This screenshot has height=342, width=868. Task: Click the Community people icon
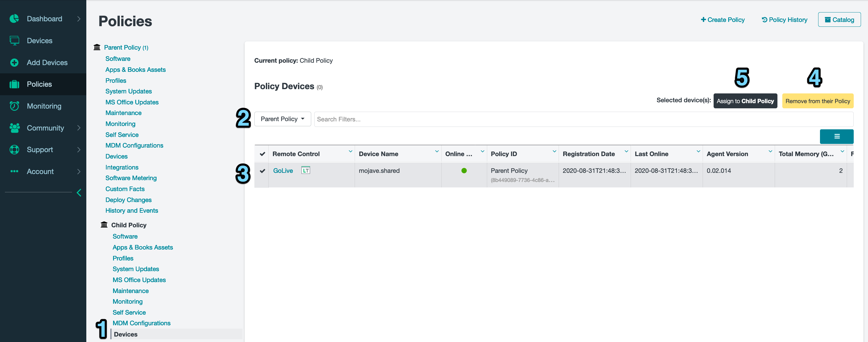pyautogui.click(x=14, y=128)
